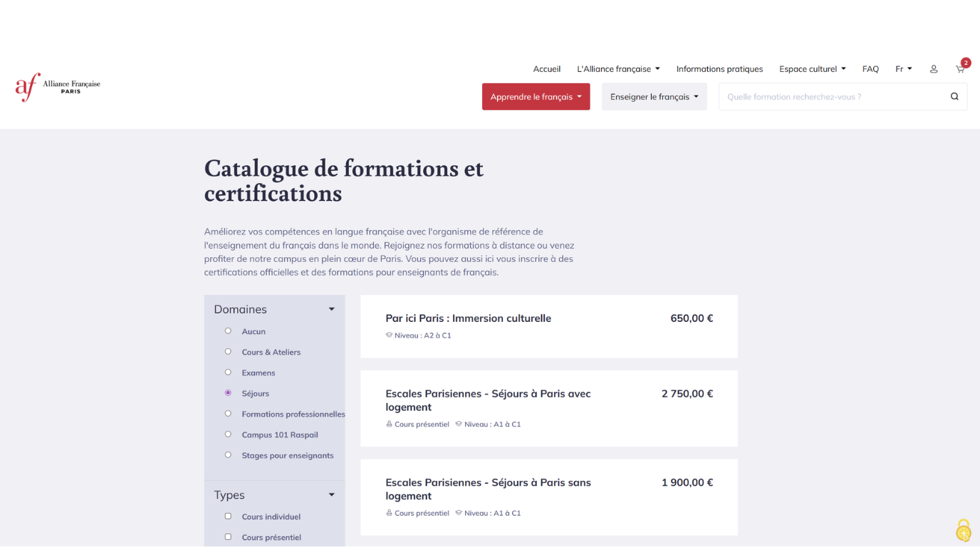980x547 pixels.
Task: Check the Cours individuel checkbox
Action: coord(228,516)
